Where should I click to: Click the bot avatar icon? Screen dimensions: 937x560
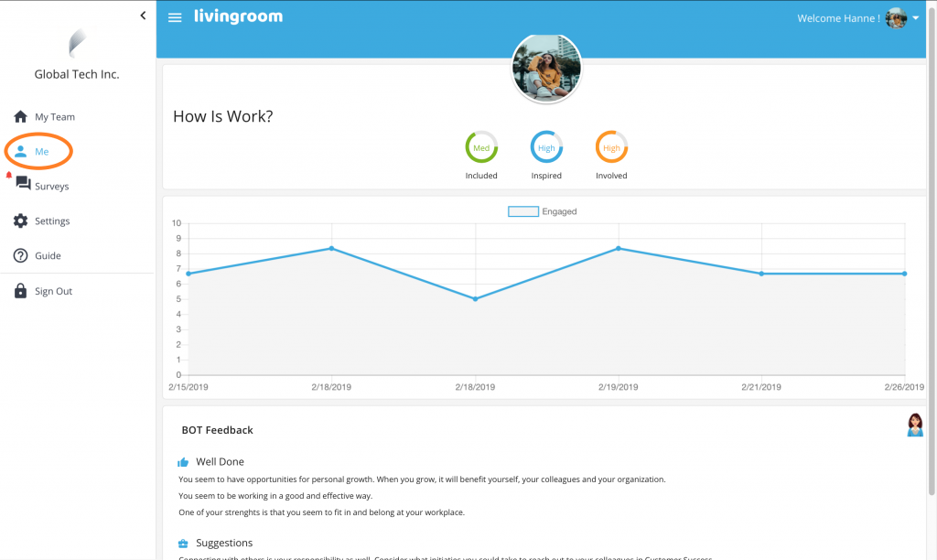point(915,425)
